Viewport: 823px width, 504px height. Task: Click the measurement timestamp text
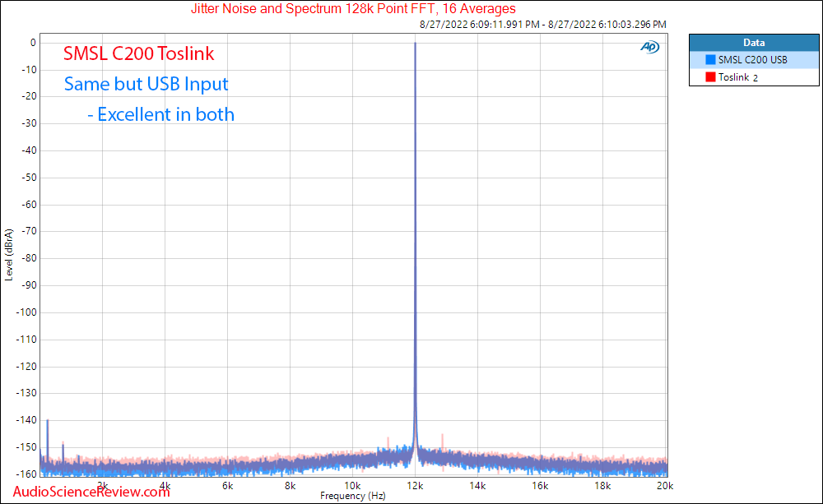tap(542, 24)
